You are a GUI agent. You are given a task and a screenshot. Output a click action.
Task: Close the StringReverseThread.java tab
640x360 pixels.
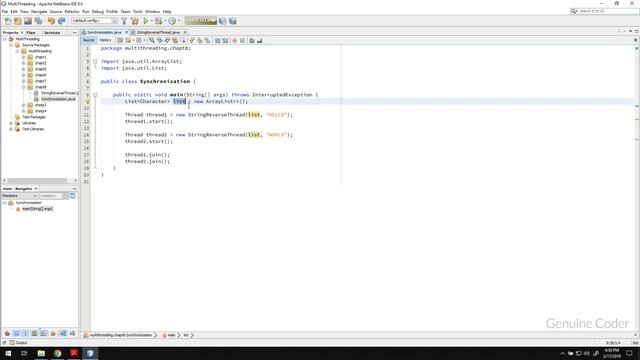click(x=185, y=32)
